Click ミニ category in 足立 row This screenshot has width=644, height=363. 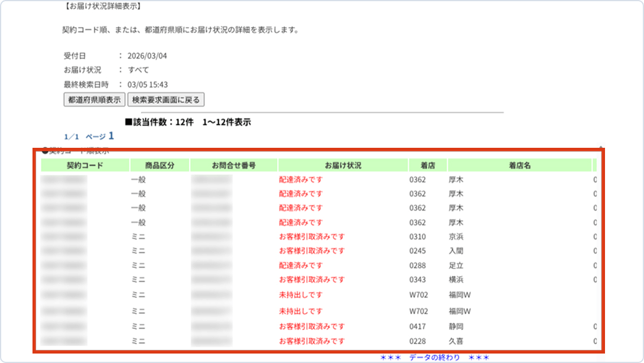click(x=138, y=265)
